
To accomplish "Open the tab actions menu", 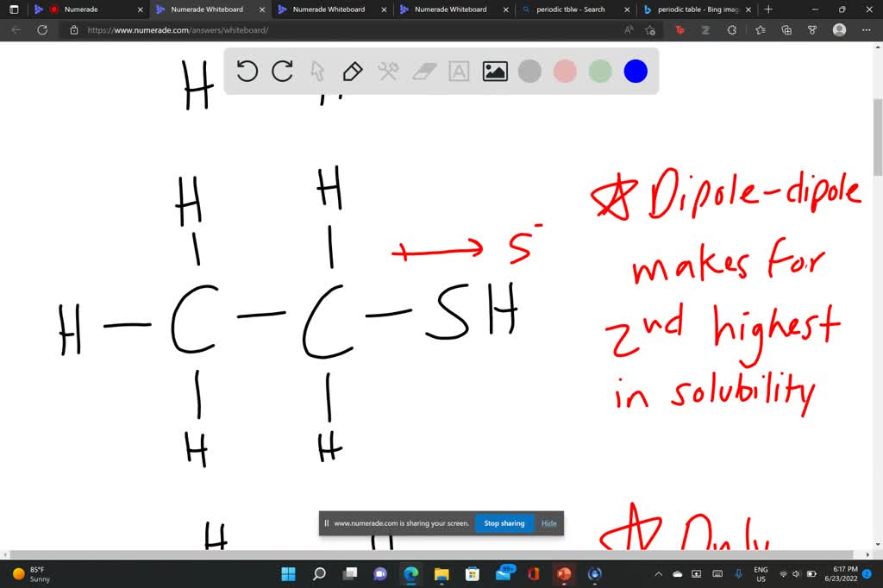I will point(13,9).
